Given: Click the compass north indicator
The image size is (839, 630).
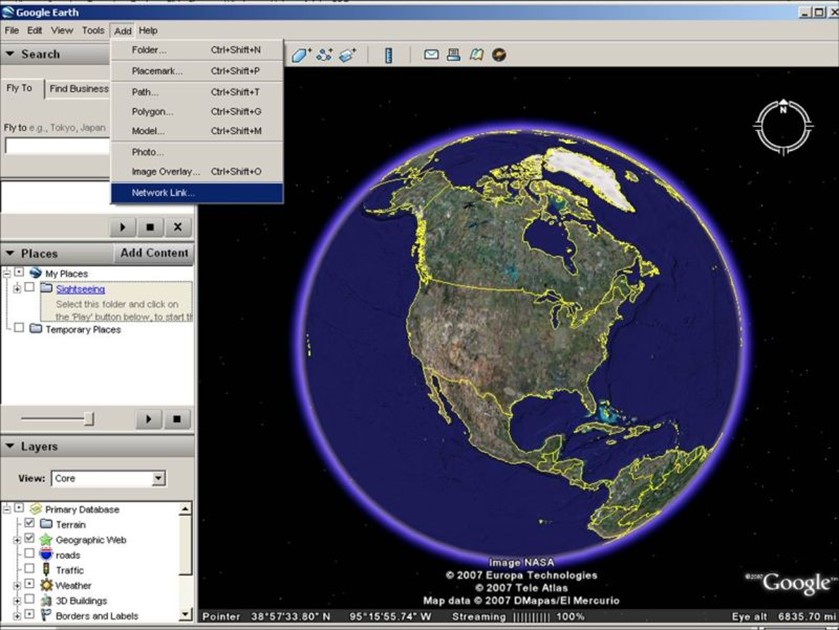Looking at the screenshot, I should [784, 111].
